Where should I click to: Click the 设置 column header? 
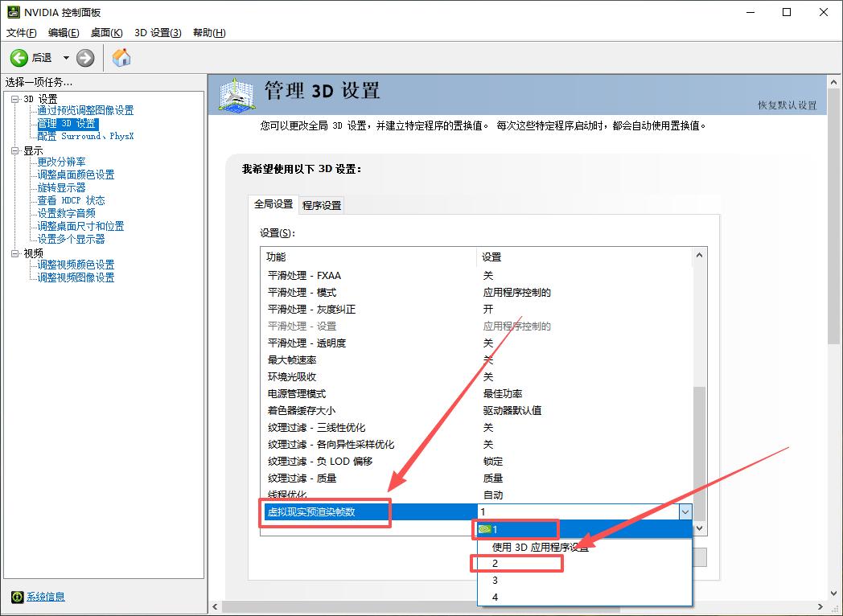point(585,257)
